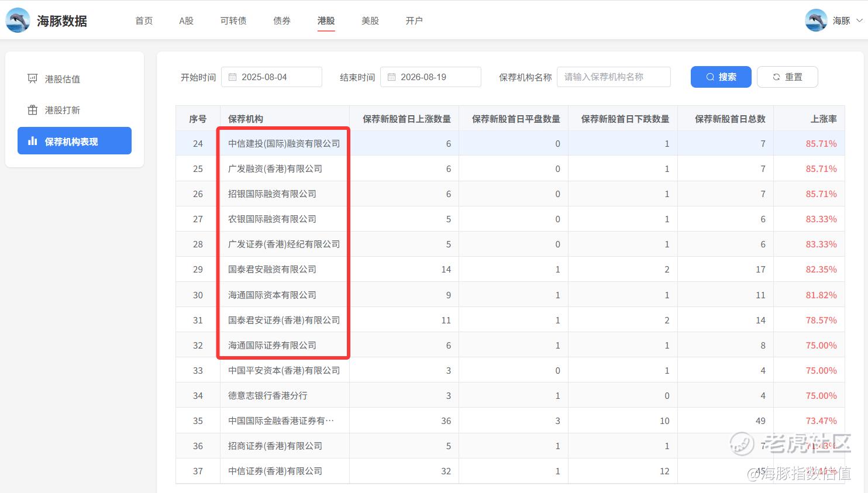
Task: Select the 债券 tab
Action: [282, 20]
